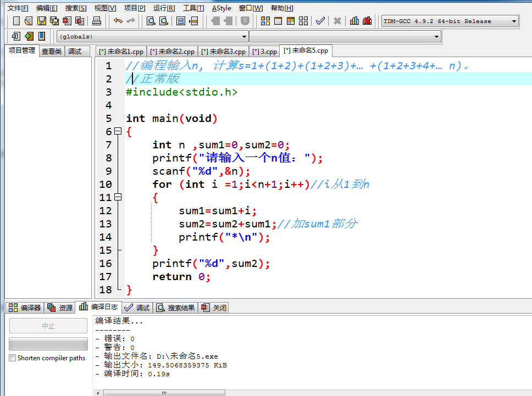Select the 未命名5.cpp tab
The height and width of the screenshot is (396, 532).
point(306,51)
